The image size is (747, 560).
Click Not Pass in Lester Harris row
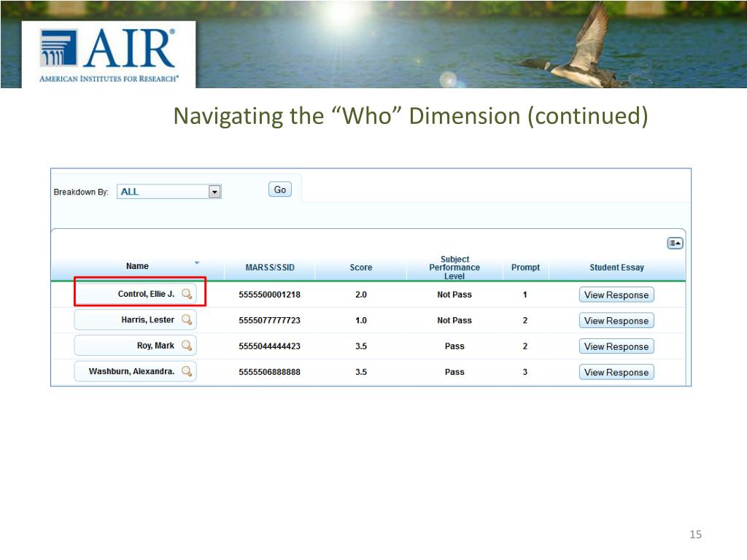(454, 320)
